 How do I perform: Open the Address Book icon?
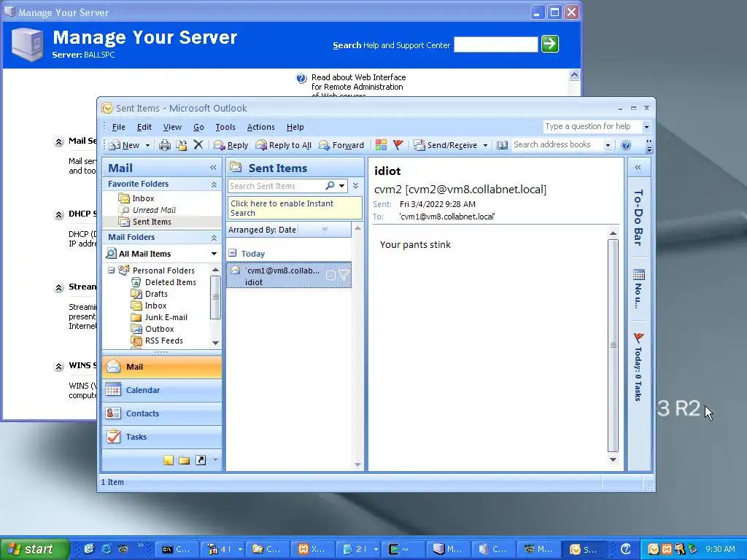pos(502,145)
